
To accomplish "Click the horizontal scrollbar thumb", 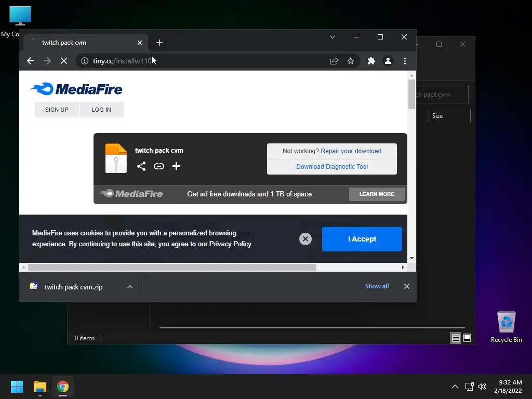I will point(172,268).
